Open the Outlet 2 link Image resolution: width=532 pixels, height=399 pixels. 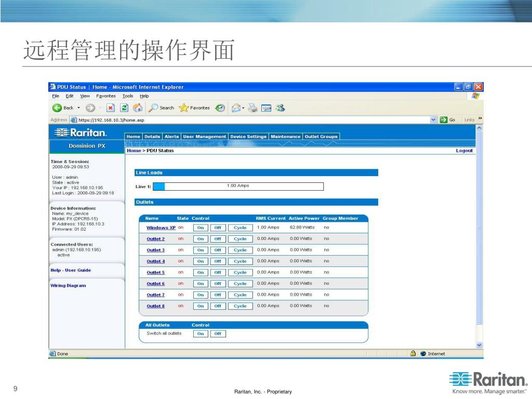pos(155,239)
